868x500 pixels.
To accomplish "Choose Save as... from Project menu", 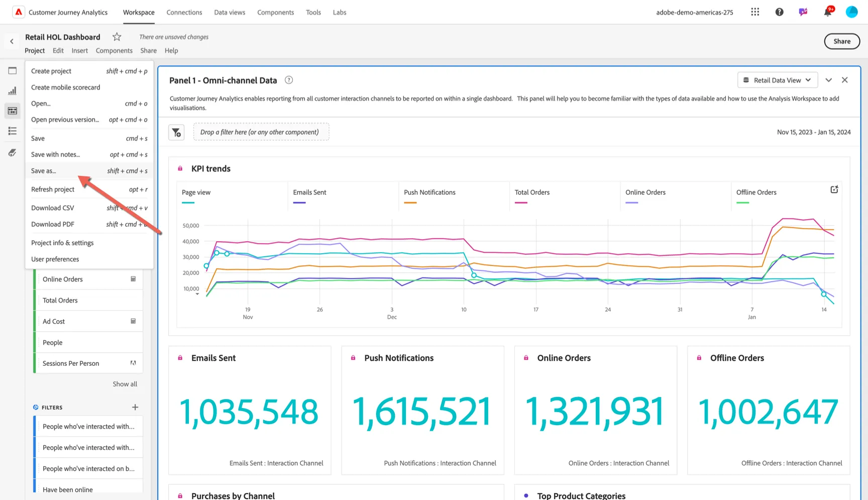I will [89, 171].
